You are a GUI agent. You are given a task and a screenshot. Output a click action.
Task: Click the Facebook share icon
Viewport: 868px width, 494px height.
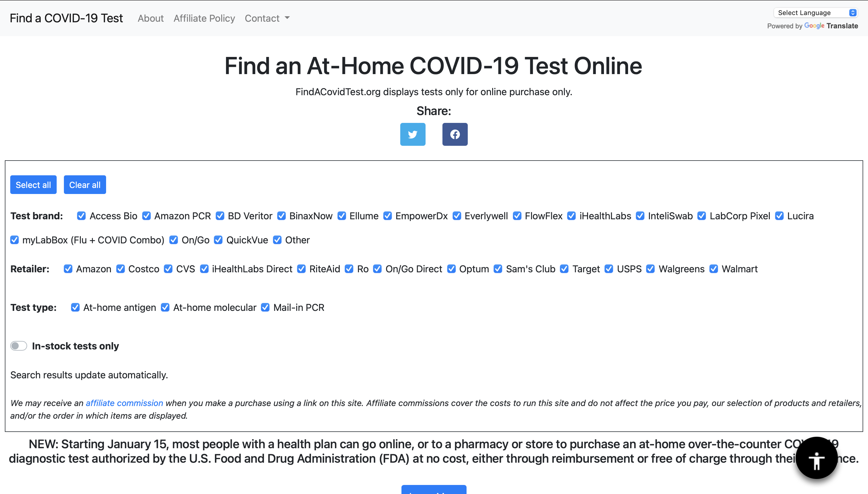455,134
